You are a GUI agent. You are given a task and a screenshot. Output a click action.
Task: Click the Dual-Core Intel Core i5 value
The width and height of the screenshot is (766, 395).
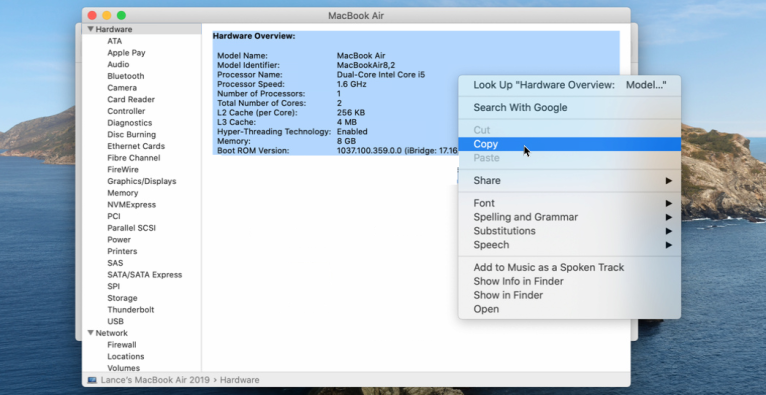pyautogui.click(x=381, y=75)
